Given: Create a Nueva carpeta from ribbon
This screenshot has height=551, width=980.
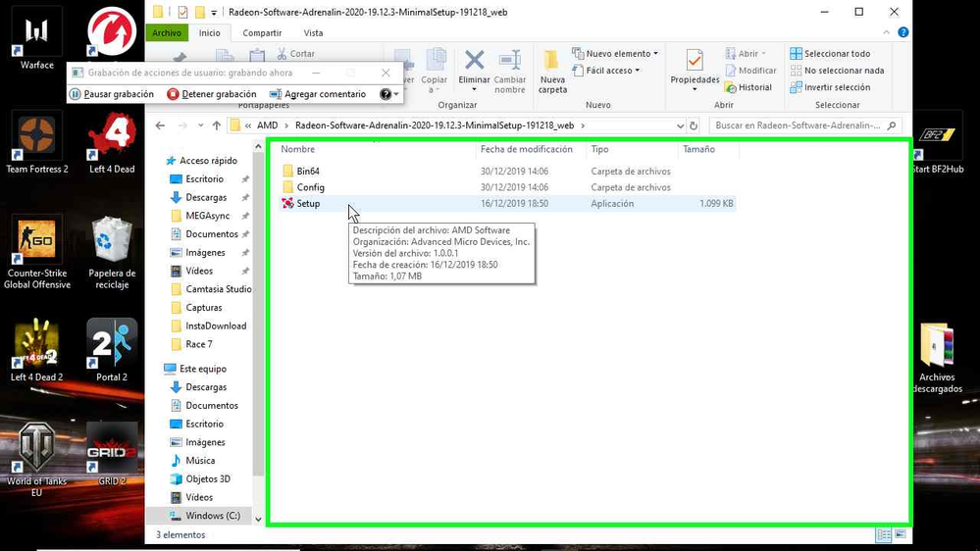Looking at the screenshot, I should [x=552, y=71].
